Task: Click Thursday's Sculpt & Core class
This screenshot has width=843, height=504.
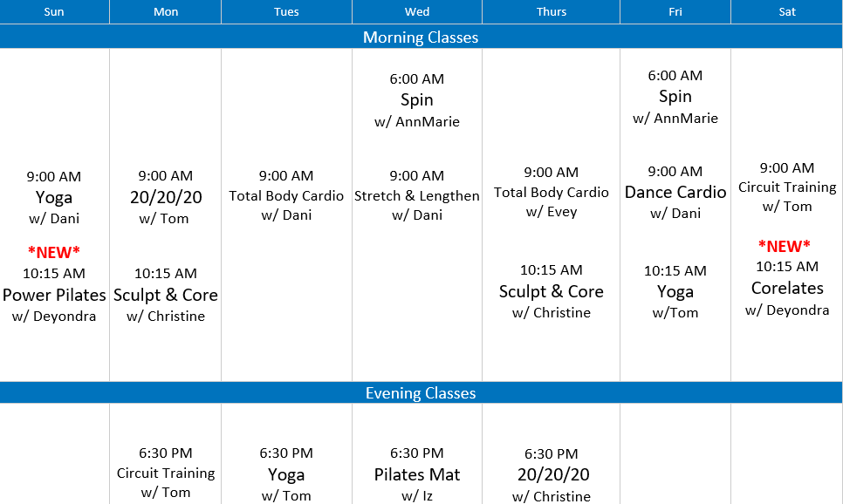Action: [x=552, y=291]
